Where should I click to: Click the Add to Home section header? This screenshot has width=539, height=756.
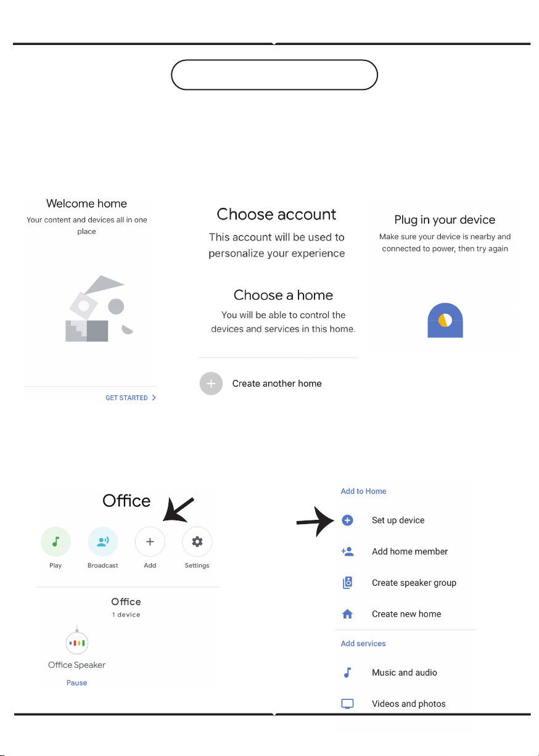364,491
